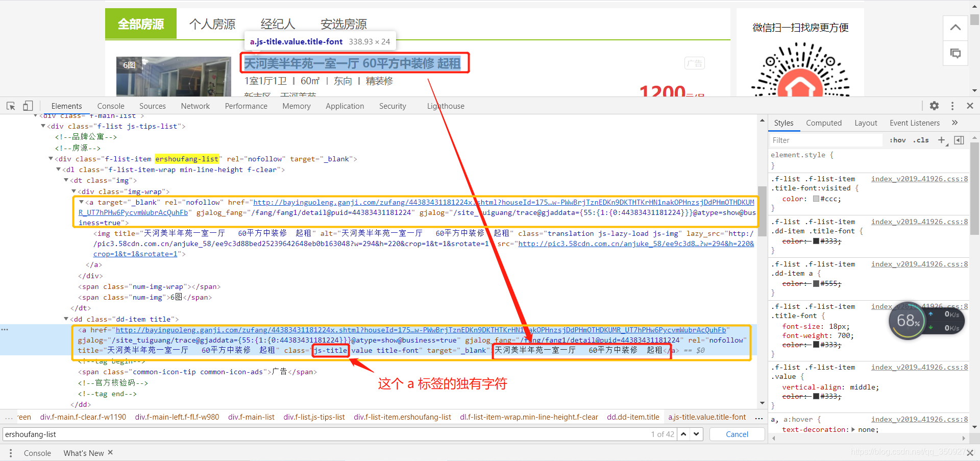This screenshot has height=461, width=980.
Task: Open listing title 天河美半年苑一室一厅 link
Action: [353, 63]
